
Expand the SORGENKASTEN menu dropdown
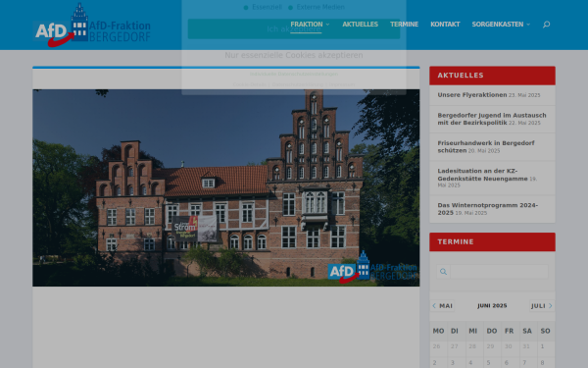[501, 25]
